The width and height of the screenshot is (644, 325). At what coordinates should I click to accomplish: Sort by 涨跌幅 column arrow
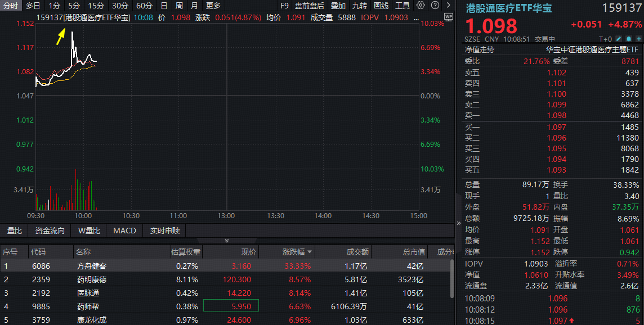310,252
